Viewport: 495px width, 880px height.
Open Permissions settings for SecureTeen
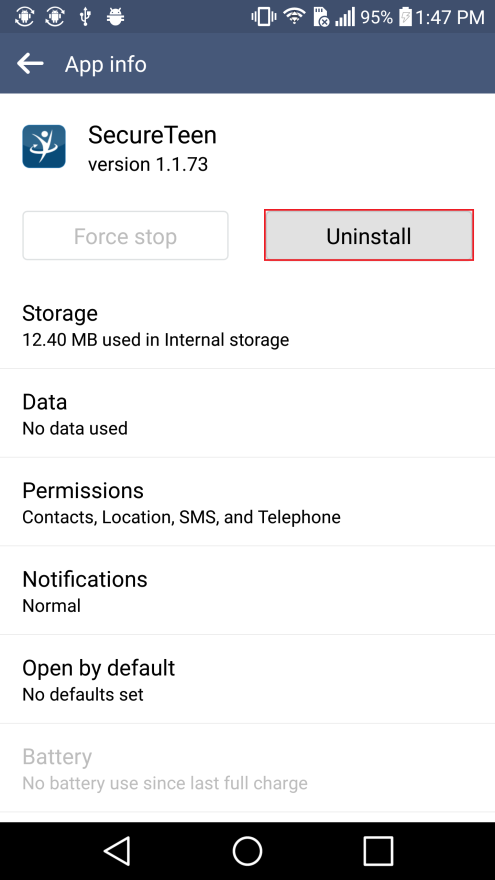(x=248, y=502)
